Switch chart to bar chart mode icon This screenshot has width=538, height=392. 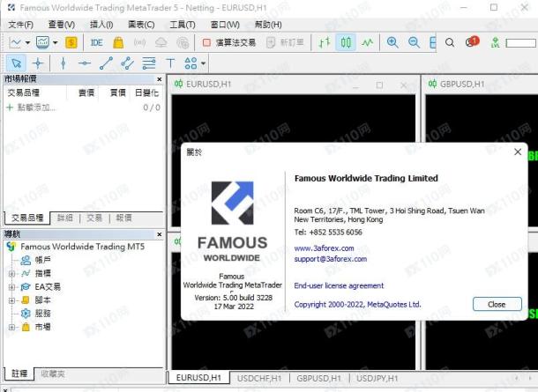coord(325,42)
